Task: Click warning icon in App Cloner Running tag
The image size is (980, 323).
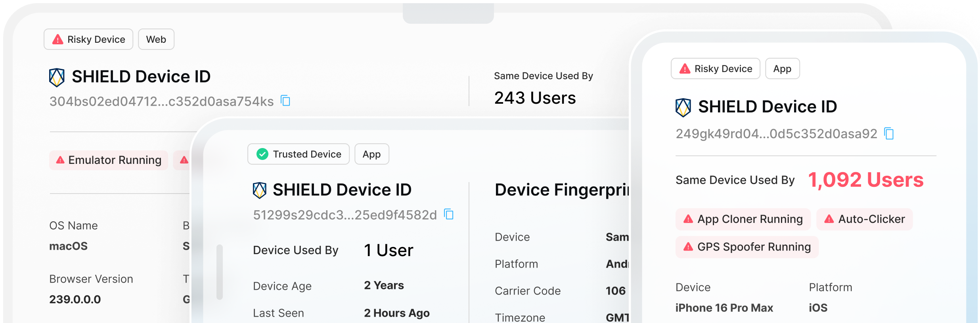Action: (688, 219)
